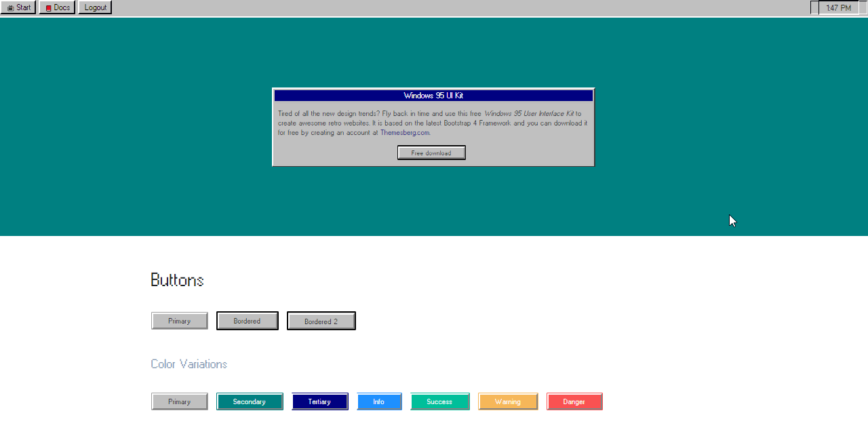Open the Docs taskbar button

[57, 7]
